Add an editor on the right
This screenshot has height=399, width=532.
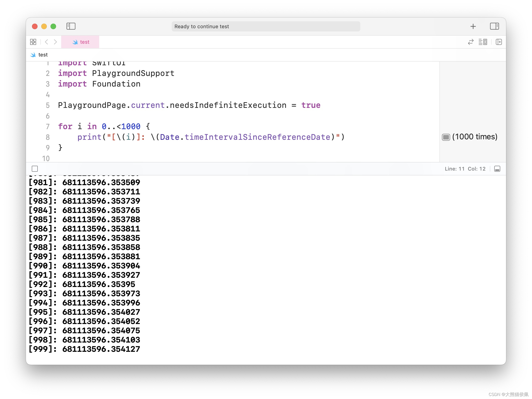499,42
